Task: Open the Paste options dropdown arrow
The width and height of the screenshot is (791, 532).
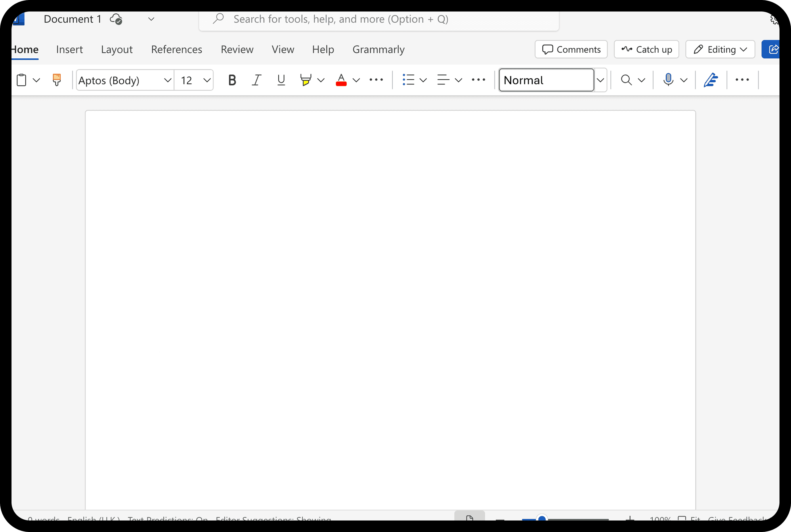Action: click(x=36, y=80)
